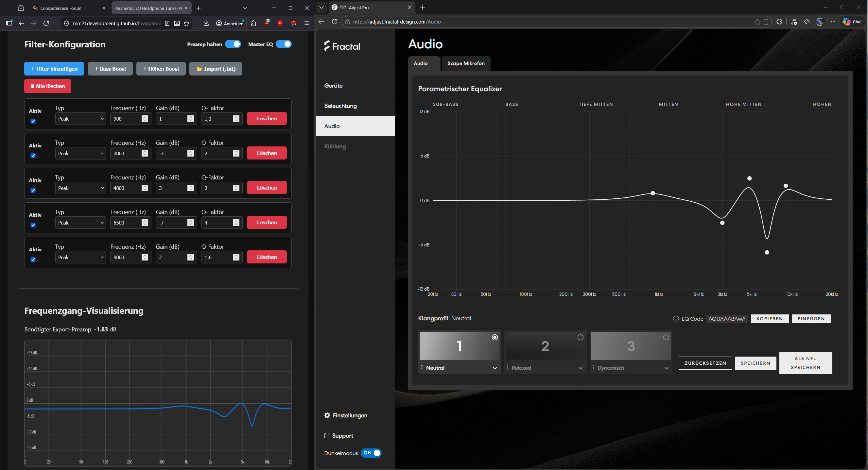Viewport: 868px width, 470px height.
Task: Open the Support external link icon
Action: coord(326,435)
